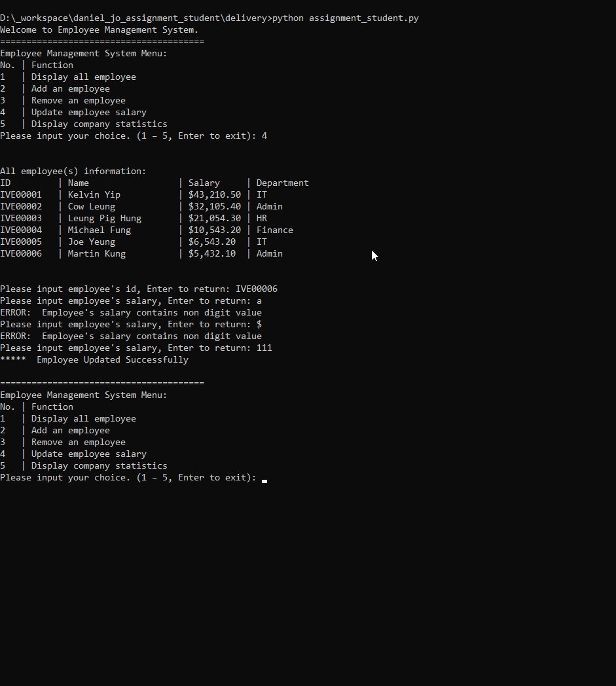
Task: Click the name Leung Pig Hung
Action: click(x=105, y=218)
